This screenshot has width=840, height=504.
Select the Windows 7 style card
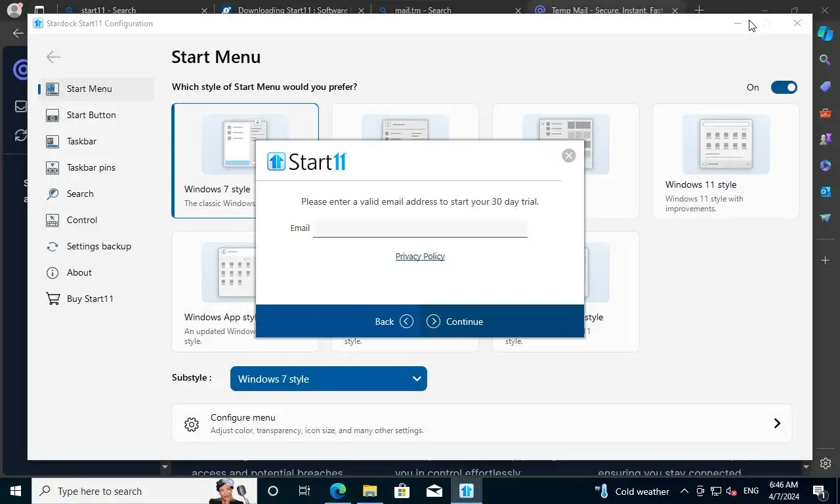pyautogui.click(x=213, y=161)
